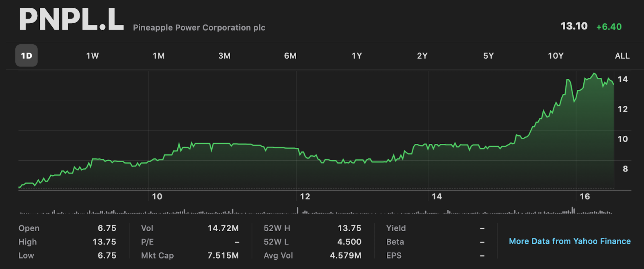The width and height of the screenshot is (644, 269).
Task: Click the Avg Vol value 4.579M
Action: [346, 256]
